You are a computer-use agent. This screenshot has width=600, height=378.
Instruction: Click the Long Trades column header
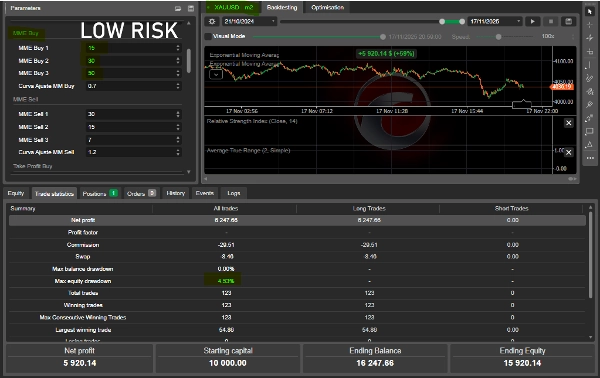[x=369, y=209]
